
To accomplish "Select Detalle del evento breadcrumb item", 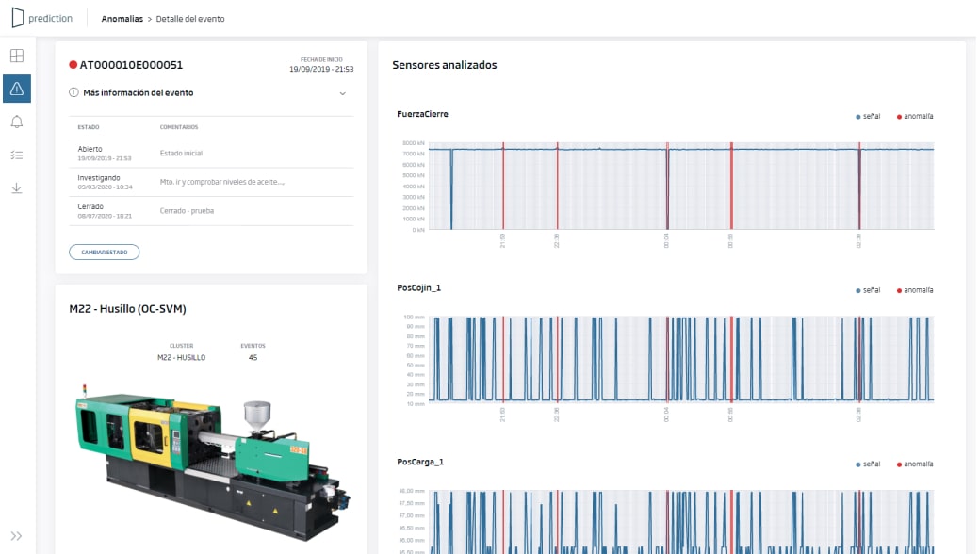I will pyautogui.click(x=191, y=18).
